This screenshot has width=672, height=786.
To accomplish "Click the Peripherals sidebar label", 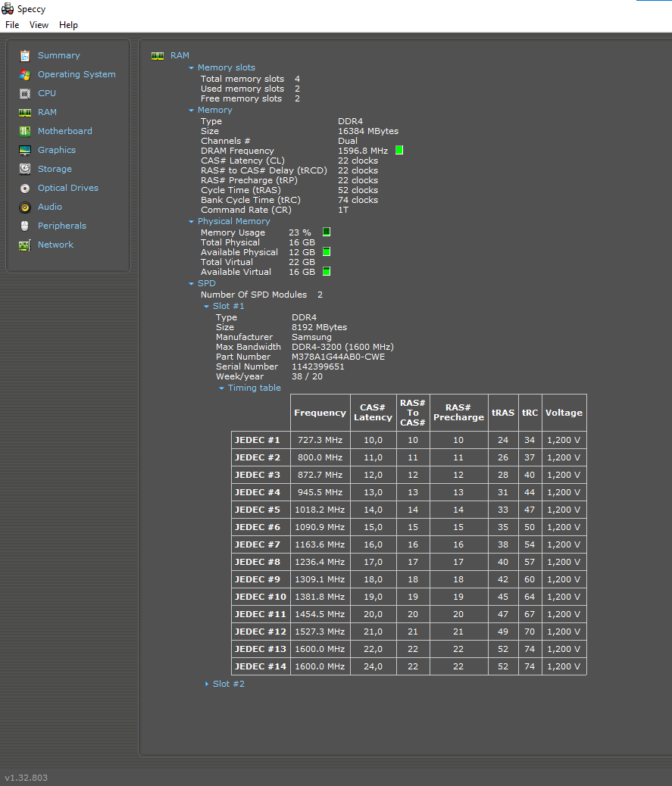I will click(61, 226).
